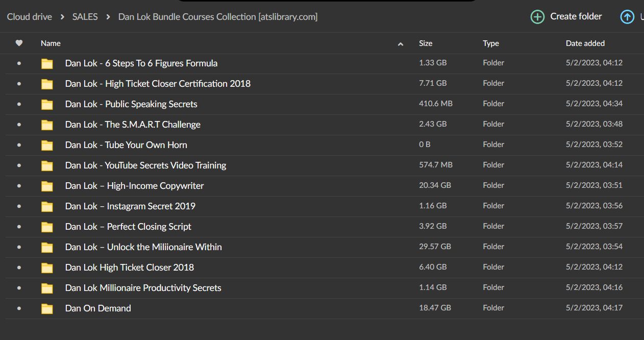
Task: Click folder icon next to "Dan Lok High Ticket Closer 2018"
Action: [47, 268]
